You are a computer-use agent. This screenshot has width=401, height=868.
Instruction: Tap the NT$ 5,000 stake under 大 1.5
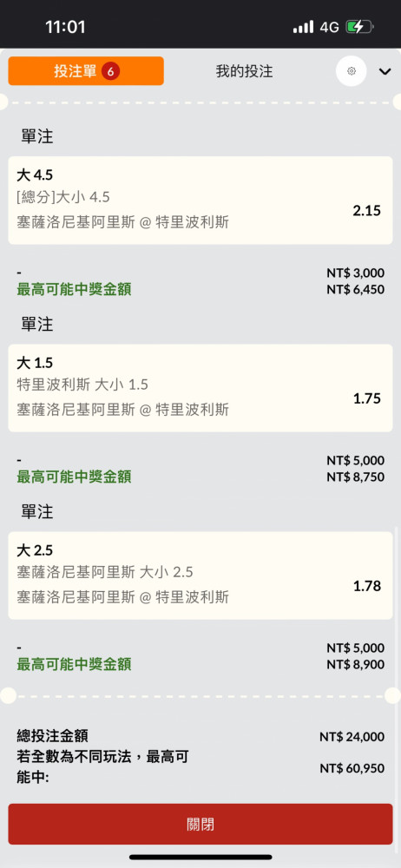[x=355, y=461]
